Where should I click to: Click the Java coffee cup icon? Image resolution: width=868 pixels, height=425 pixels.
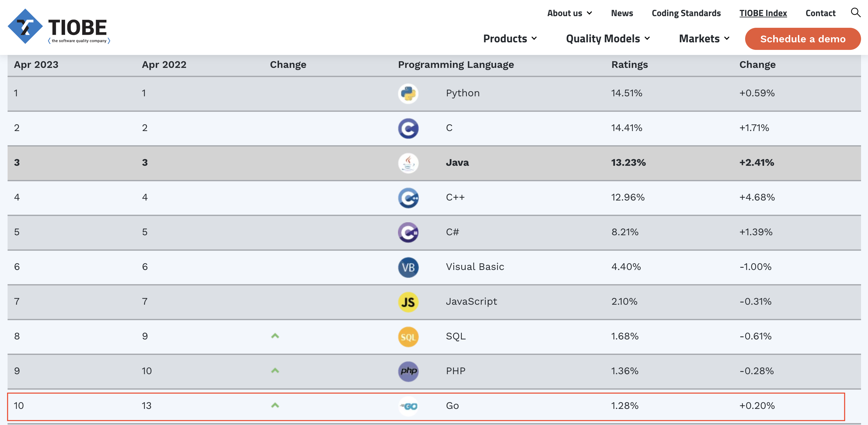pos(408,163)
